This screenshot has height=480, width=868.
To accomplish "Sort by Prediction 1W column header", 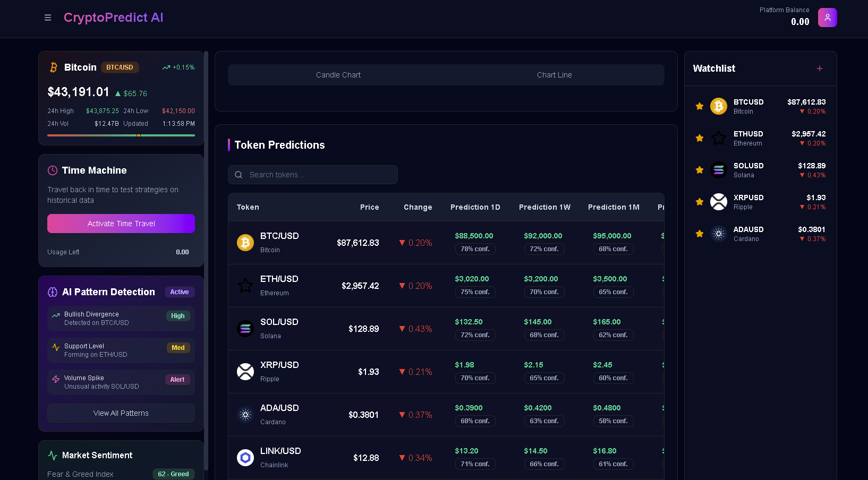I will click(x=545, y=207).
